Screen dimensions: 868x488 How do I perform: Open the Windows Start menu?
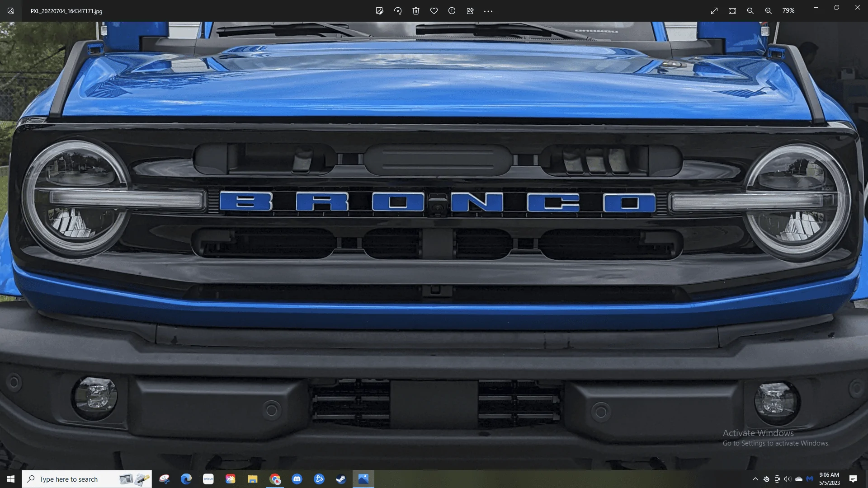[x=11, y=479]
